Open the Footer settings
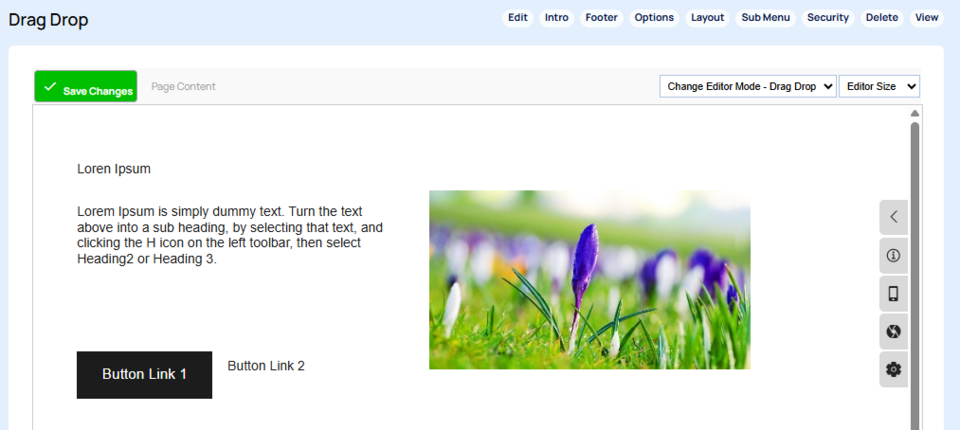The image size is (960, 430). [x=601, y=18]
